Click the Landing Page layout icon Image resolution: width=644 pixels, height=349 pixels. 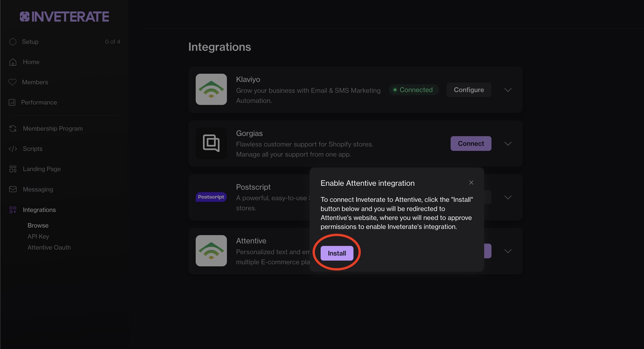(x=13, y=169)
